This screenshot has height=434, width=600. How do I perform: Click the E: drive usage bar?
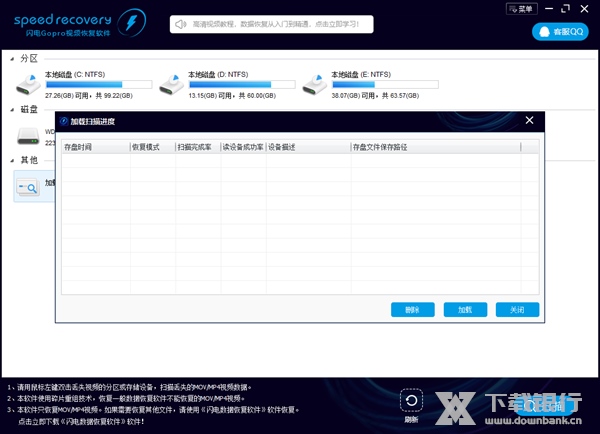(385, 85)
